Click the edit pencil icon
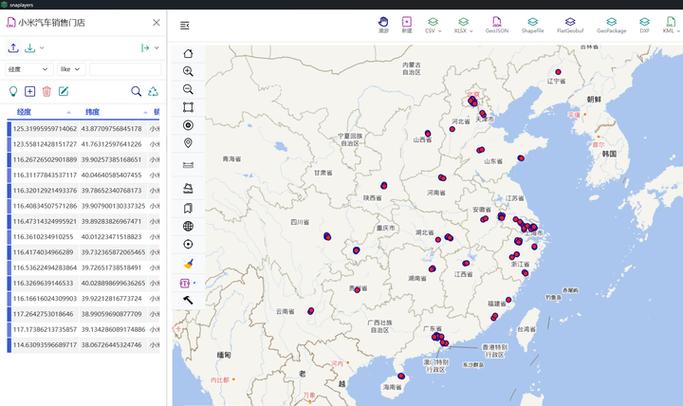The image size is (683, 406). [64, 91]
